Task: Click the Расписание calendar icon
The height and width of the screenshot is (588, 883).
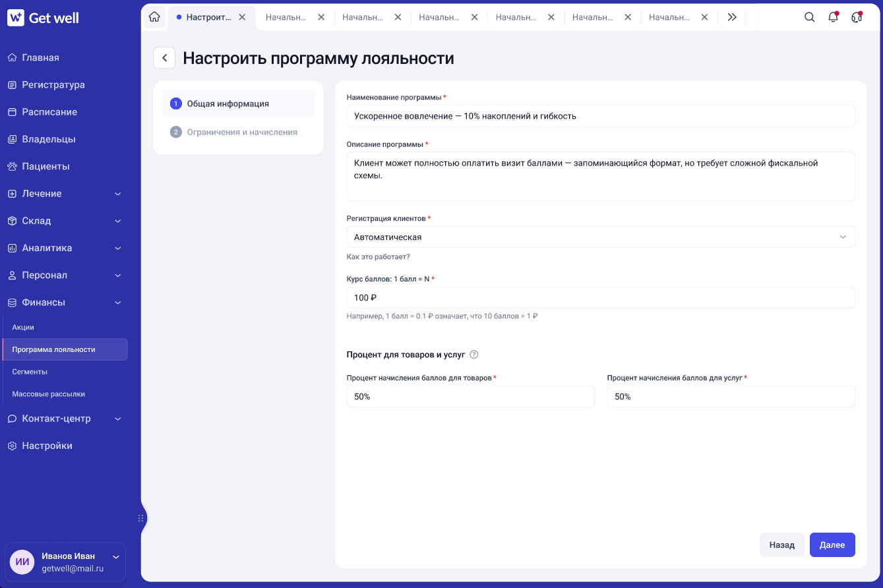Action: click(x=12, y=112)
